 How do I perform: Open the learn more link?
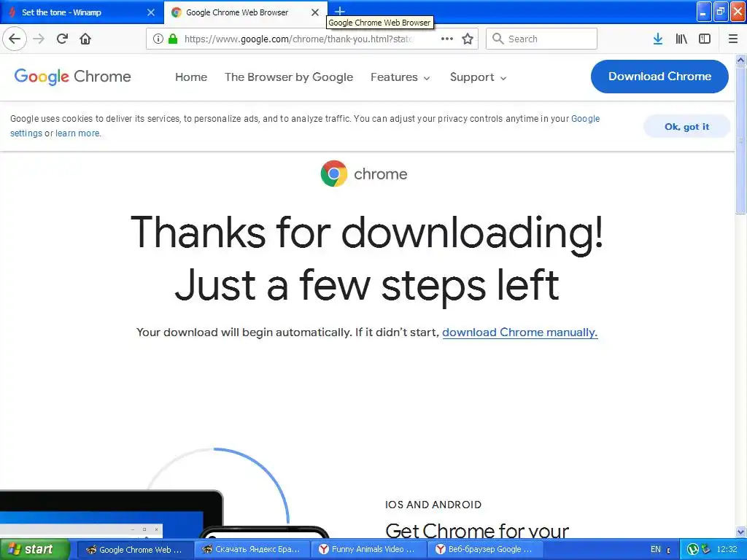click(77, 133)
